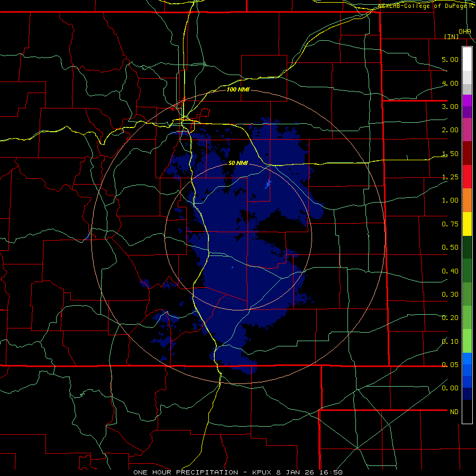The width and height of the screenshot is (476, 476).
Task: Click the 0.50 legend value
Action: point(450,248)
